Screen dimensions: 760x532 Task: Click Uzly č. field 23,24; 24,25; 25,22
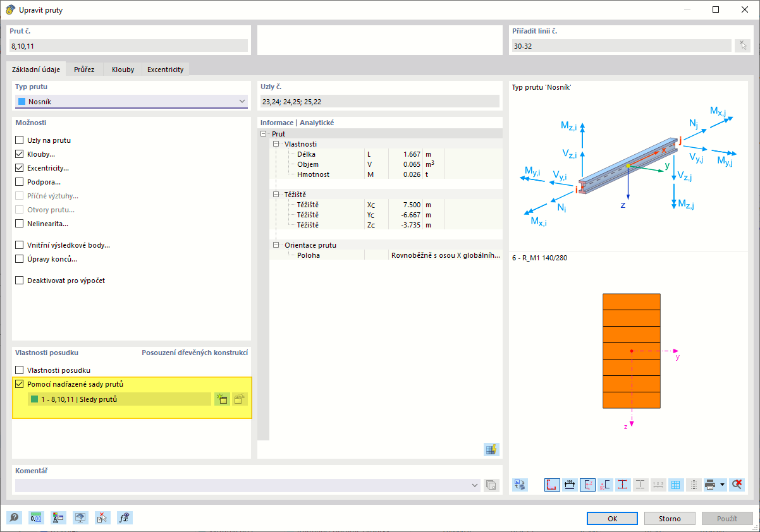pos(379,101)
